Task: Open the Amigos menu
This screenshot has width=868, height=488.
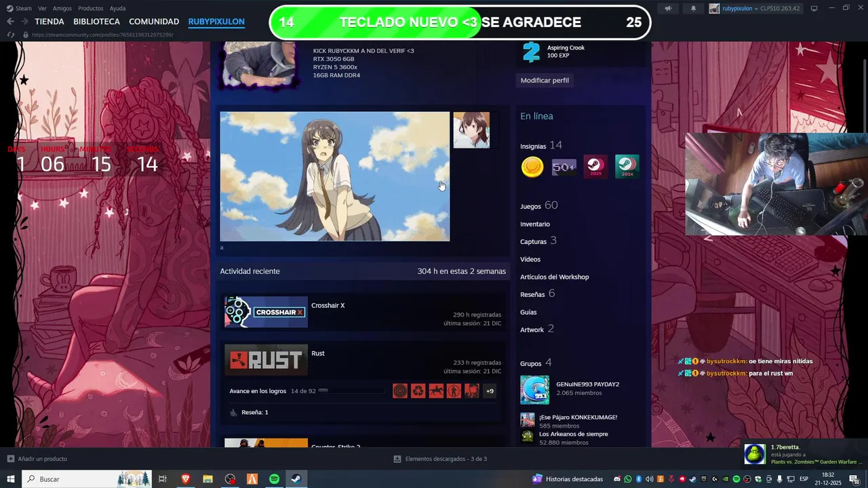Action: pos(62,8)
